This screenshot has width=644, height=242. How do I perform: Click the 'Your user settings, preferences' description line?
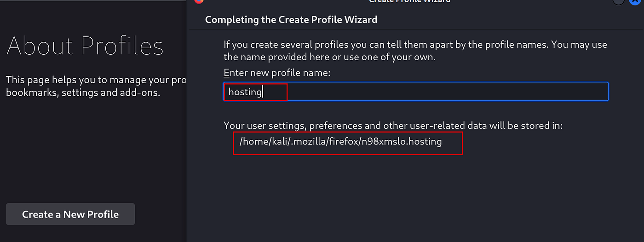pyautogui.click(x=393, y=126)
